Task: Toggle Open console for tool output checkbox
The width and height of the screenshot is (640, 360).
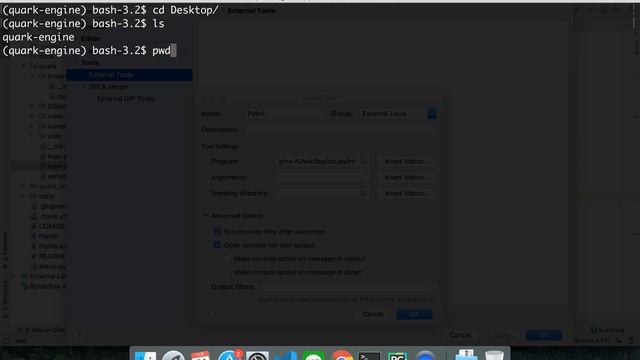Action: point(217,245)
